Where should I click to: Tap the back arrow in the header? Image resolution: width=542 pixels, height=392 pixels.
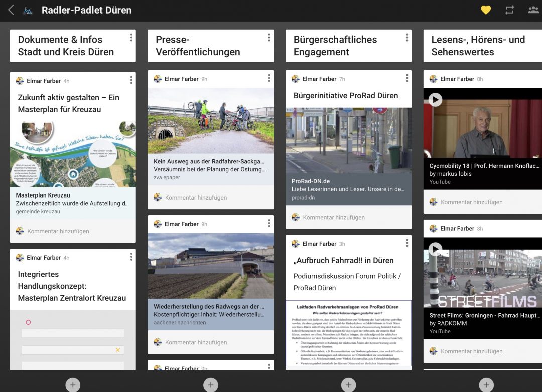11,10
